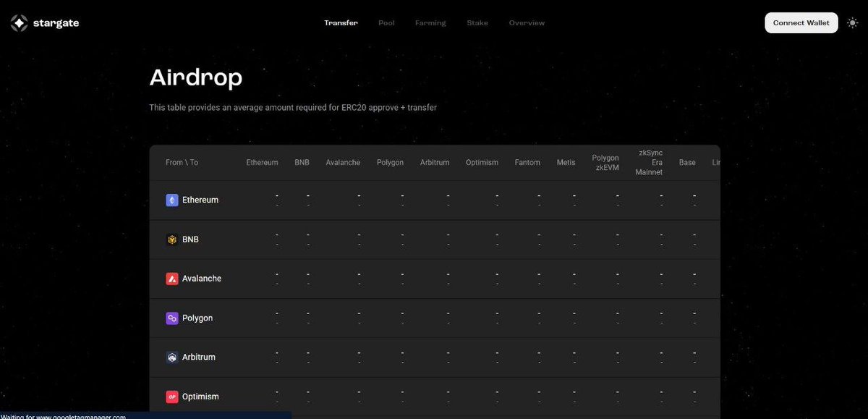Click the Ethereum row icon
This screenshot has width=868, height=419.
(172, 200)
